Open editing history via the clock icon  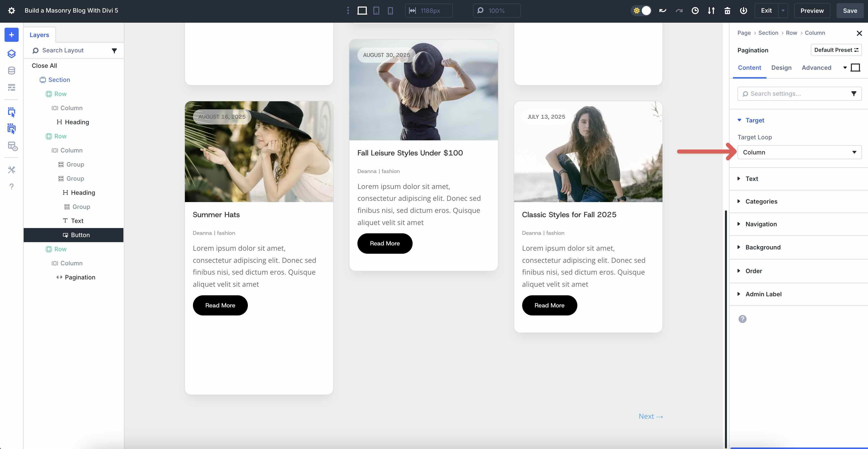coord(695,10)
